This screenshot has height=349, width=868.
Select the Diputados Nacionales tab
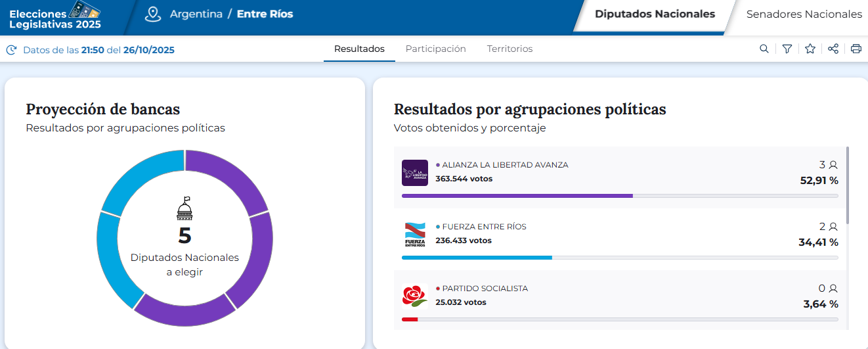655,14
